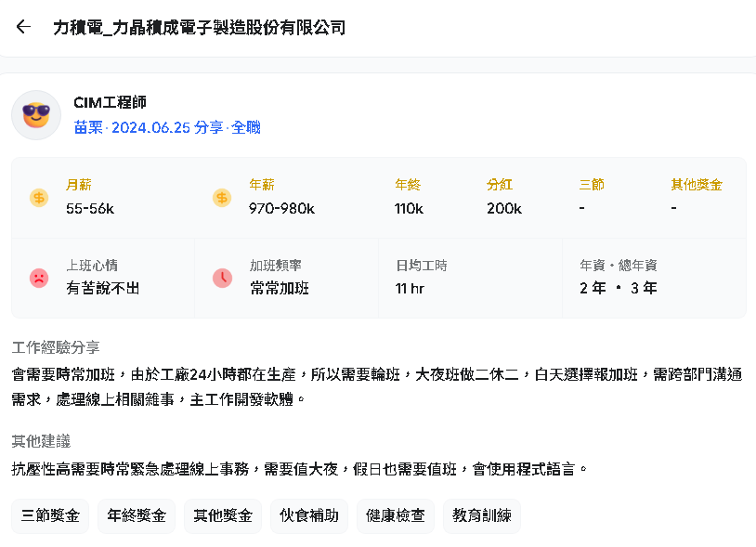Click the annual salary dollar coin icon
Viewport: 756px width, 547px height.
(222, 198)
